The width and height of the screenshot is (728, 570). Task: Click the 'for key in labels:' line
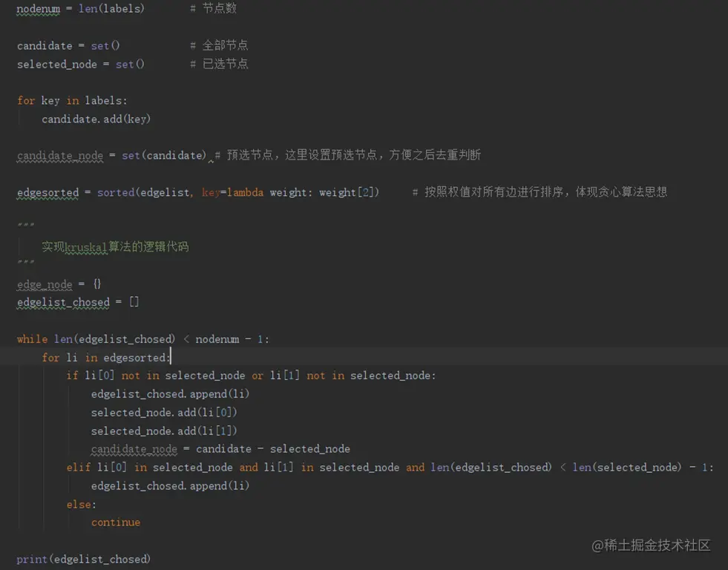(72, 101)
